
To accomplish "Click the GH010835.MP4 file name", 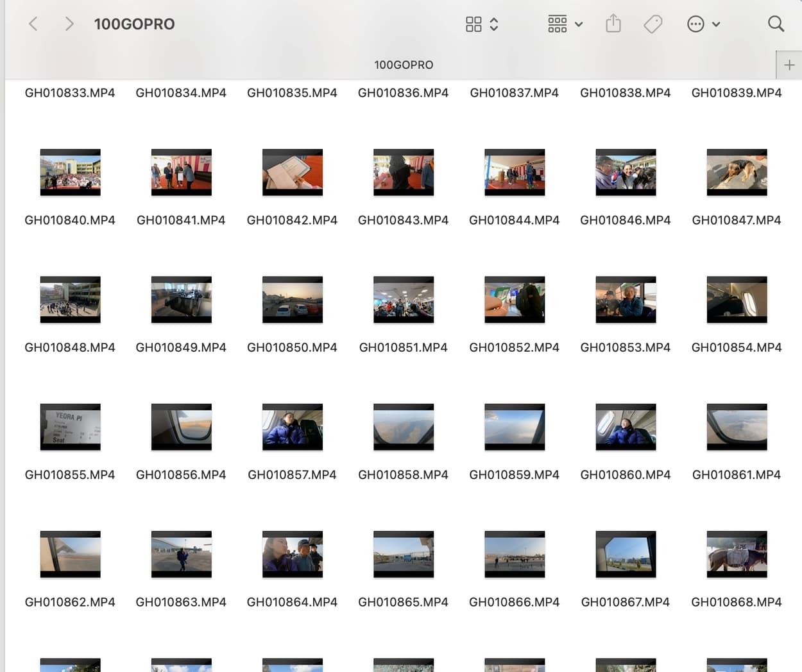I will pos(292,93).
